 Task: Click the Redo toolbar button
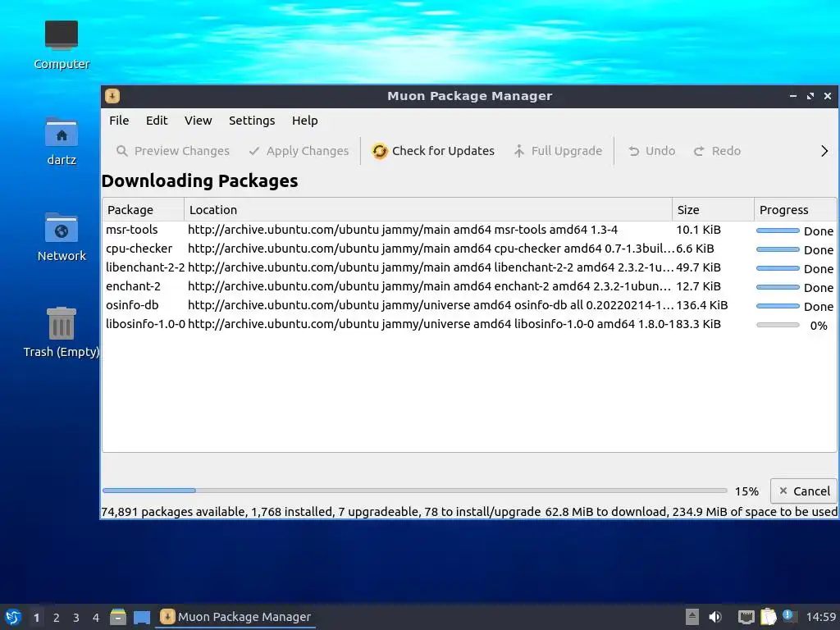718,151
